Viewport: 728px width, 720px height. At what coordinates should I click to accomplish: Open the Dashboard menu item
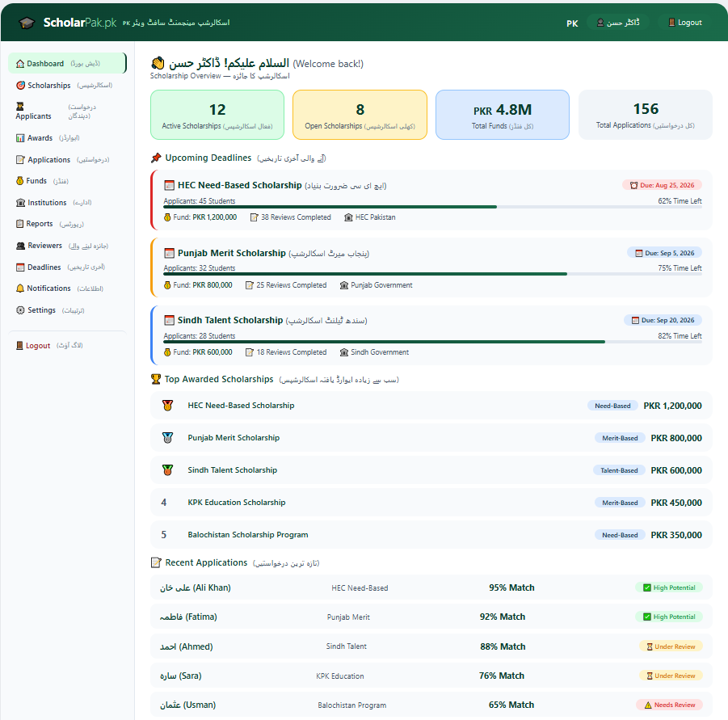coord(67,63)
